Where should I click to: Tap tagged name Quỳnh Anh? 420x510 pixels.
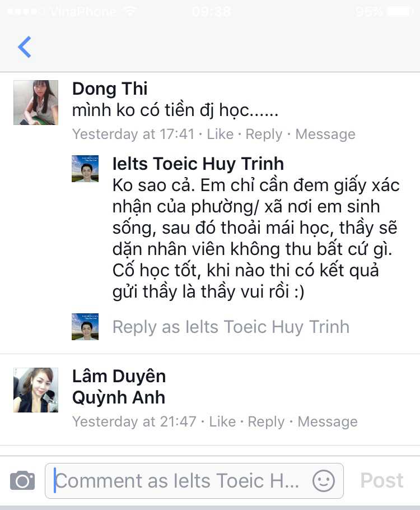tap(119, 397)
